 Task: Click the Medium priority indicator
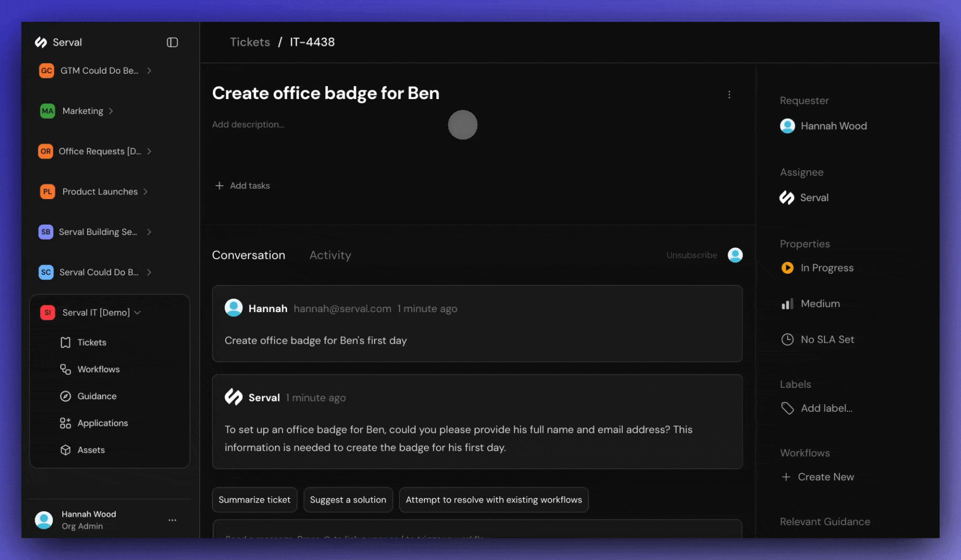tap(787, 304)
